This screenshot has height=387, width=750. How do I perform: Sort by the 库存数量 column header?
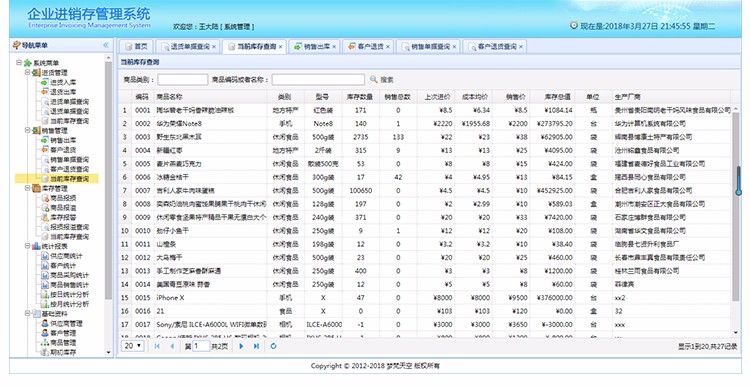point(360,97)
